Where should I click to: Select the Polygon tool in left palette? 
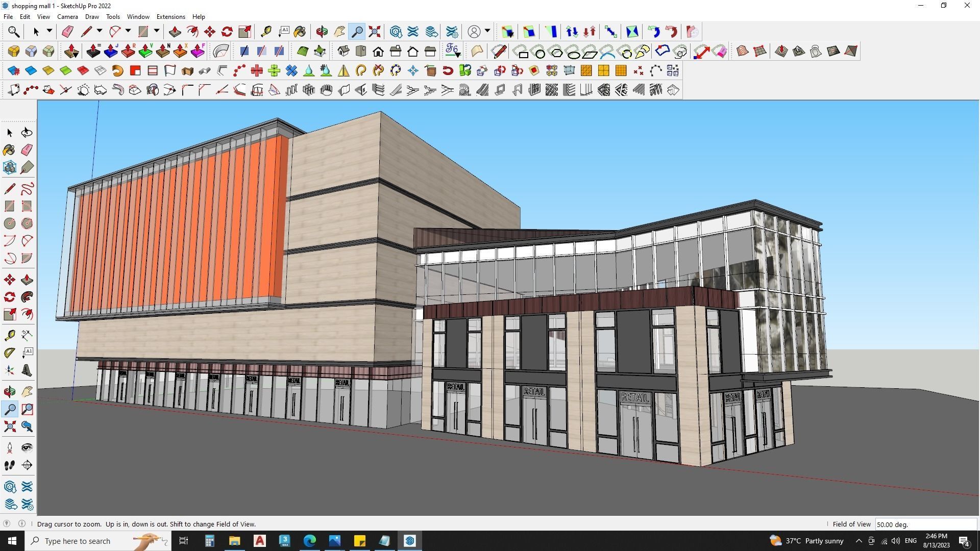click(27, 223)
